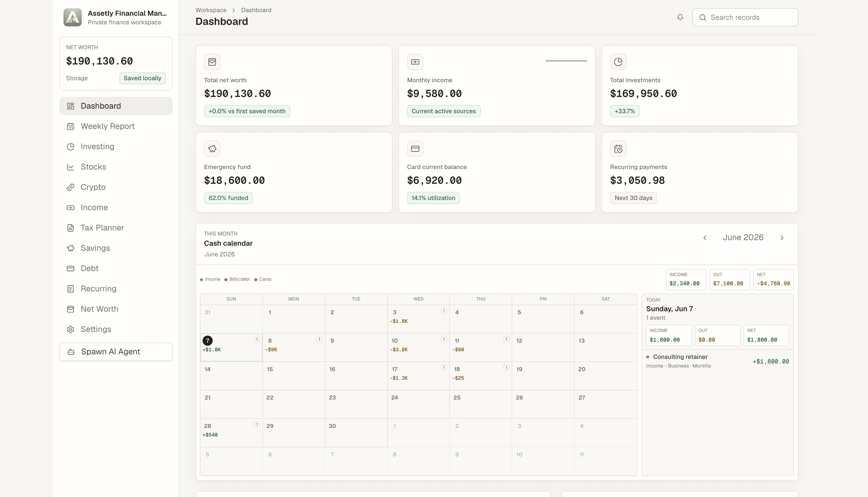Click the Savings piggy bank sidebar icon

tap(71, 248)
